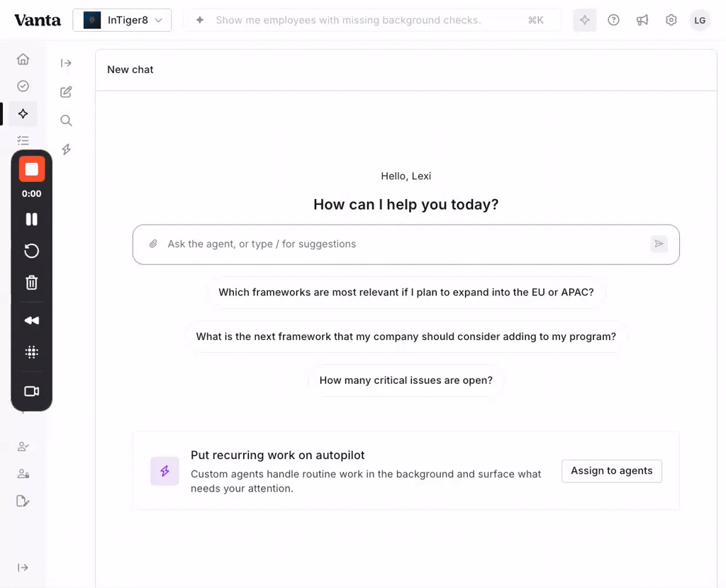Open the help question mark icon
726x588 pixels.
point(613,20)
